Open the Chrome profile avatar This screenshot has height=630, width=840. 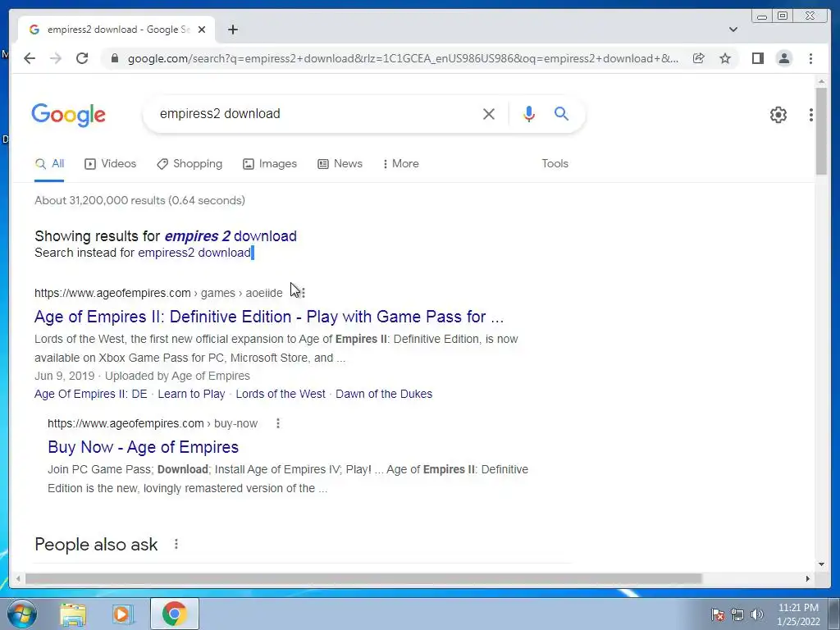784,58
